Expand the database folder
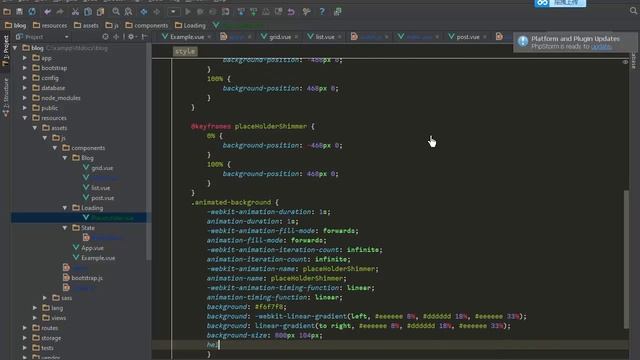This screenshot has width=640, height=360. 25,88
